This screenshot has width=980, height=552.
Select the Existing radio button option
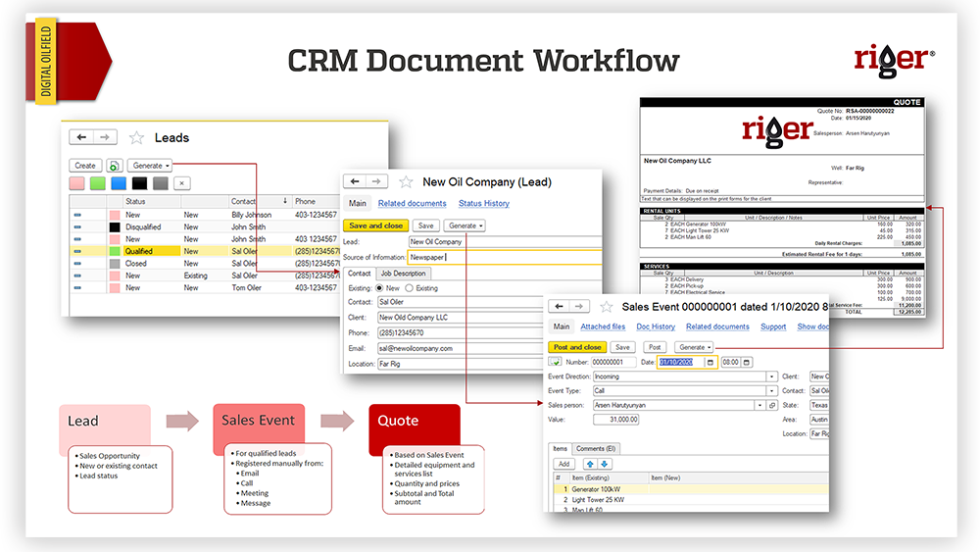(410, 288)
